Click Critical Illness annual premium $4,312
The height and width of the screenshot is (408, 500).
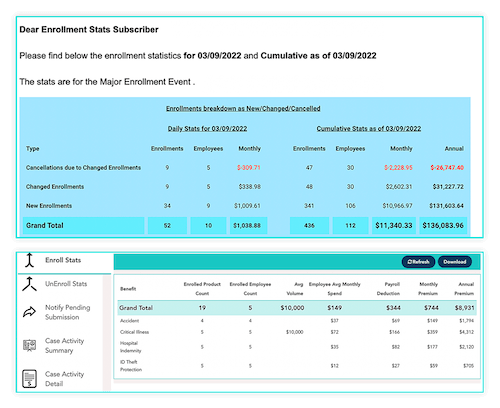point(466,332)
